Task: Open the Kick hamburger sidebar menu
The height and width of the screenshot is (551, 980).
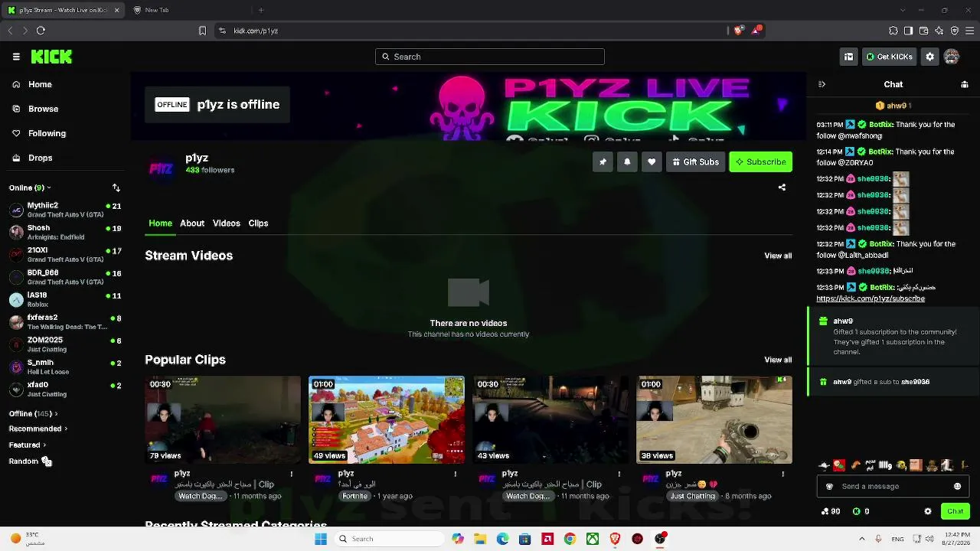Action: [x=16, y=57]
